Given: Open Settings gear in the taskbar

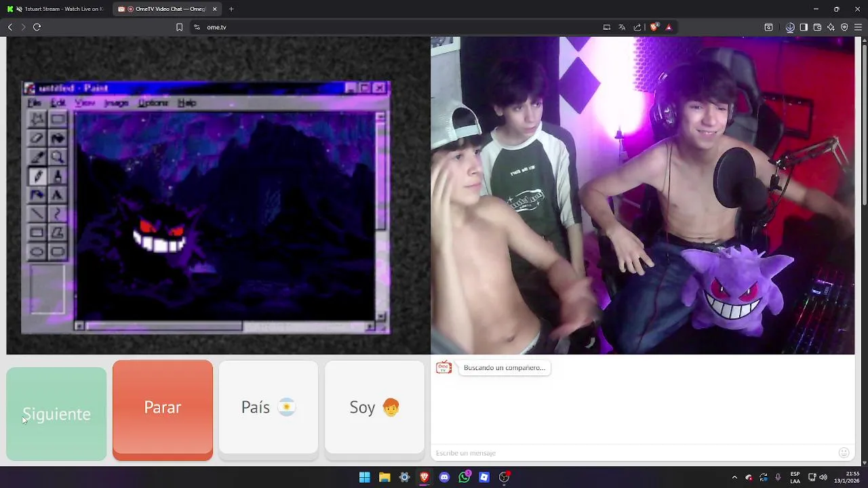Looking at the screenshot, I should 404,477.
